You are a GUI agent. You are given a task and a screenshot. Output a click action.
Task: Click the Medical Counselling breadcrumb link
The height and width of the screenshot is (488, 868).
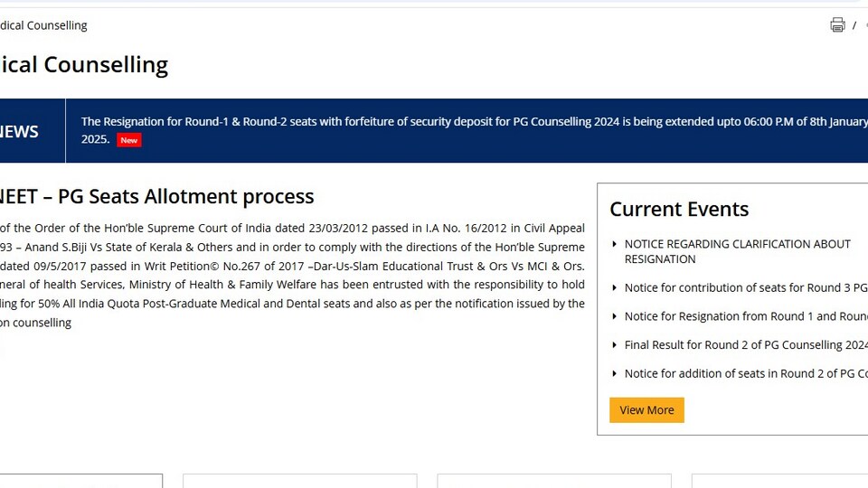coord(43,25)
